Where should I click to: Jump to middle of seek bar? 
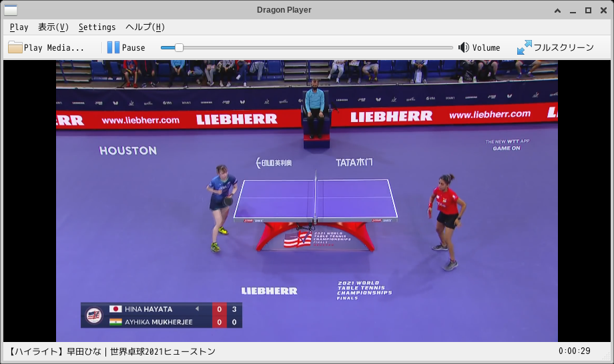(x=306, y=48)
